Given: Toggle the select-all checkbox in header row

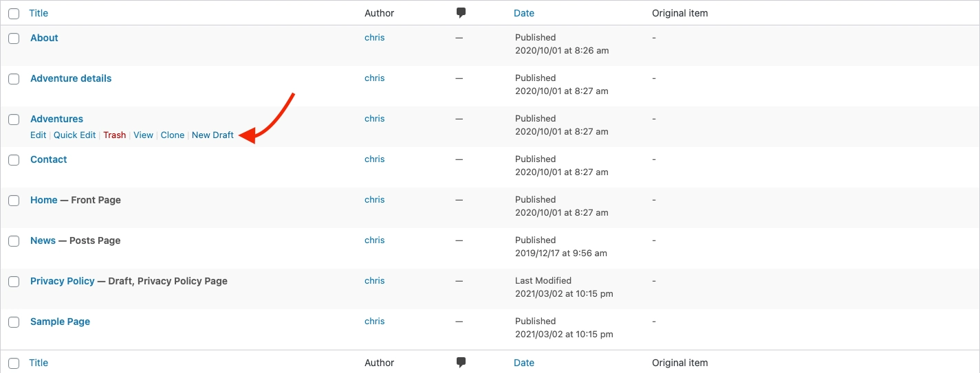Looking at the screenshot, I should 14,13.
